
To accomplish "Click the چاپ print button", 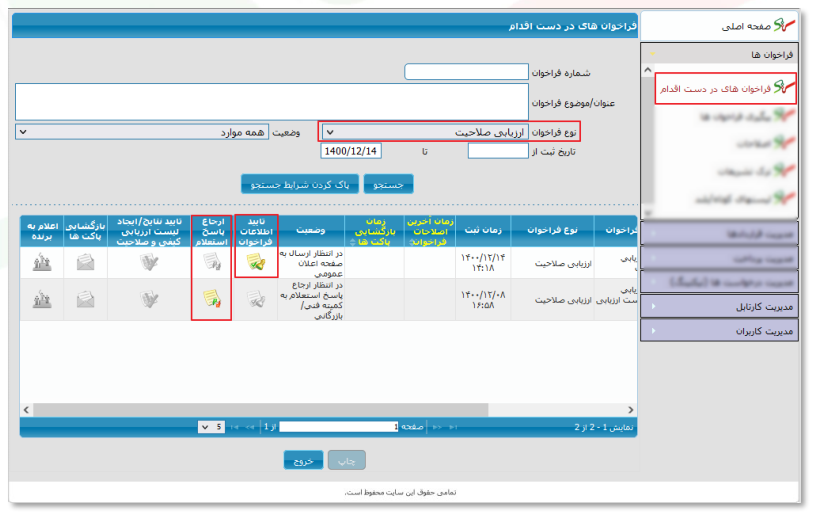I will click(x=346, y=461).
